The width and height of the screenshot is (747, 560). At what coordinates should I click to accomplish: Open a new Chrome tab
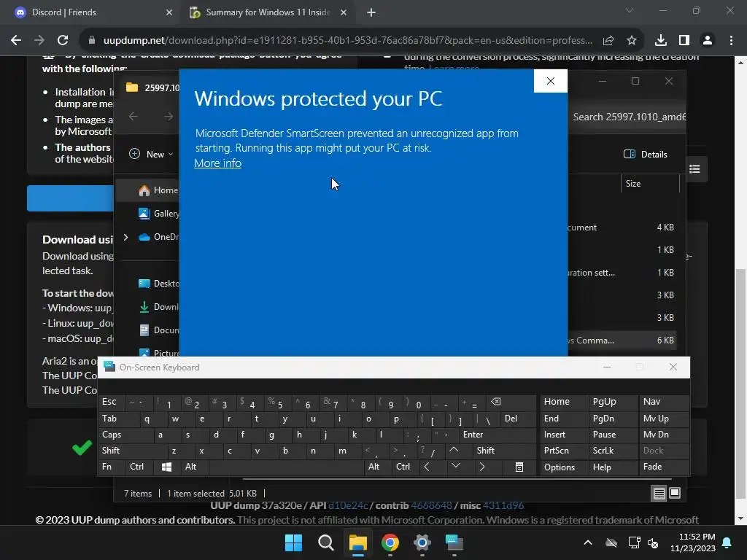tap(371, 12)
